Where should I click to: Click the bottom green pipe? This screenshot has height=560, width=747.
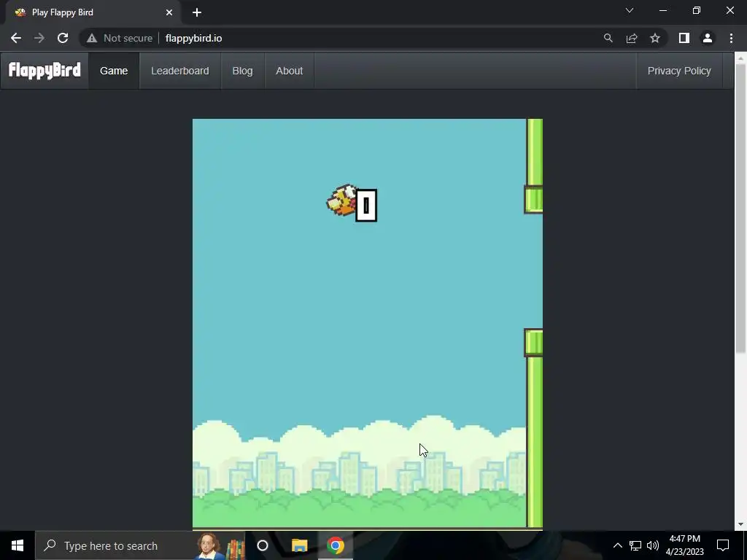533,427
